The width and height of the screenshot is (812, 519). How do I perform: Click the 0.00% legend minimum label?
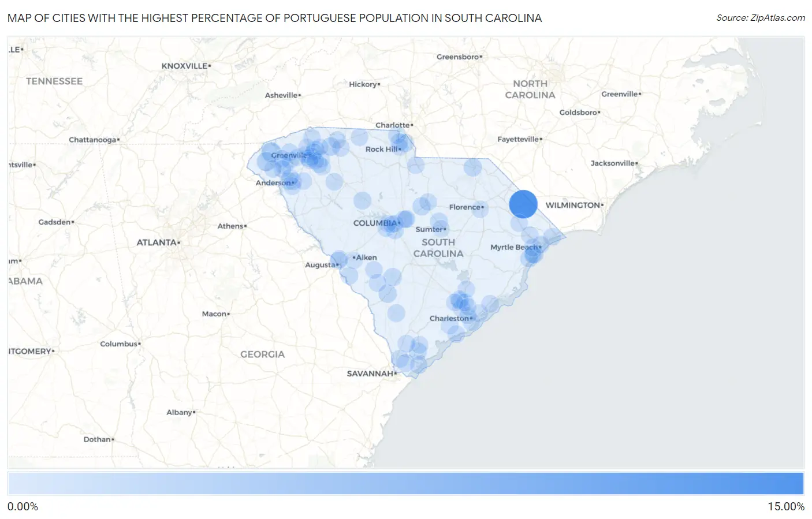tap(23, 507)
